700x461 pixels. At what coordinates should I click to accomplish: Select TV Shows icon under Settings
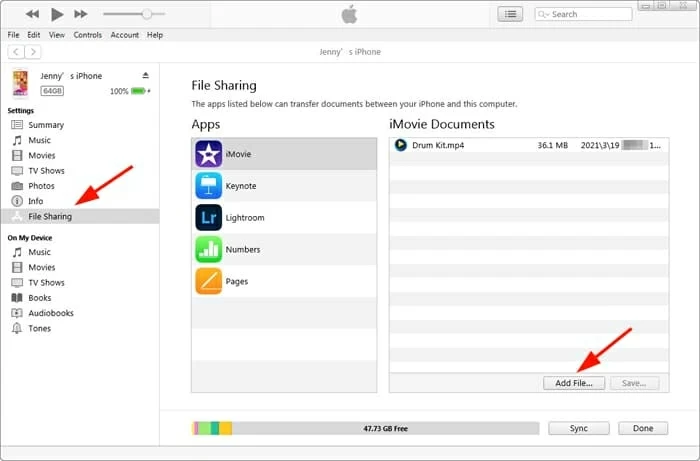17,171
